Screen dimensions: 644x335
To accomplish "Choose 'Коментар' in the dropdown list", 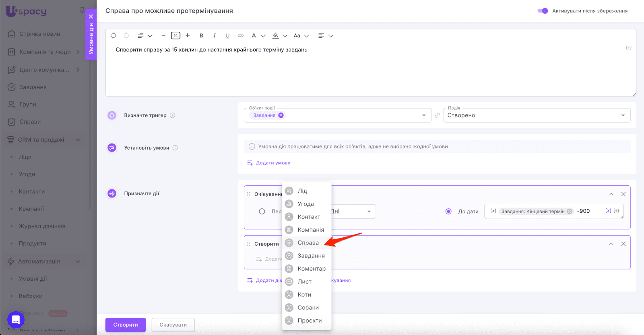I will point(311,269).
